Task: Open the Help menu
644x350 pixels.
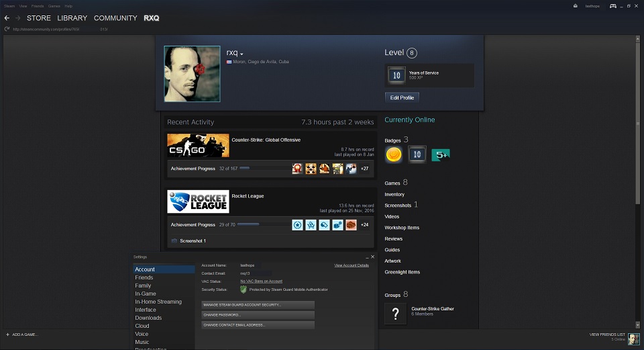Action: coord(68,6)
